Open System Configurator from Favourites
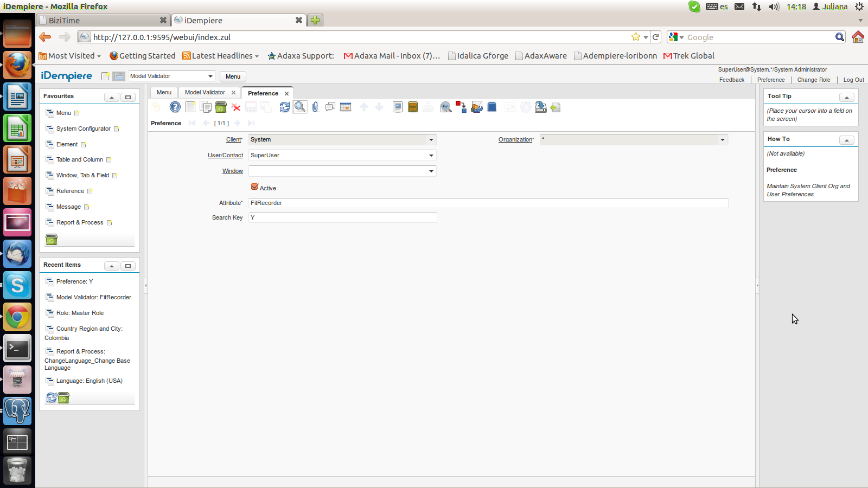This screenshot has width=868, height=488. point(83,129)
